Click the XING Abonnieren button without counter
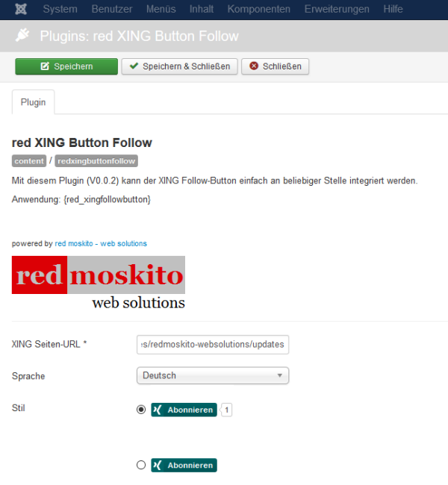Screen dimensions: 448x485 (184, 465)
